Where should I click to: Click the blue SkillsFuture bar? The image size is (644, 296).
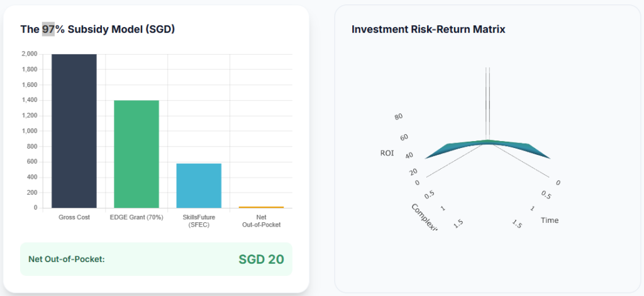pos(199,185)
